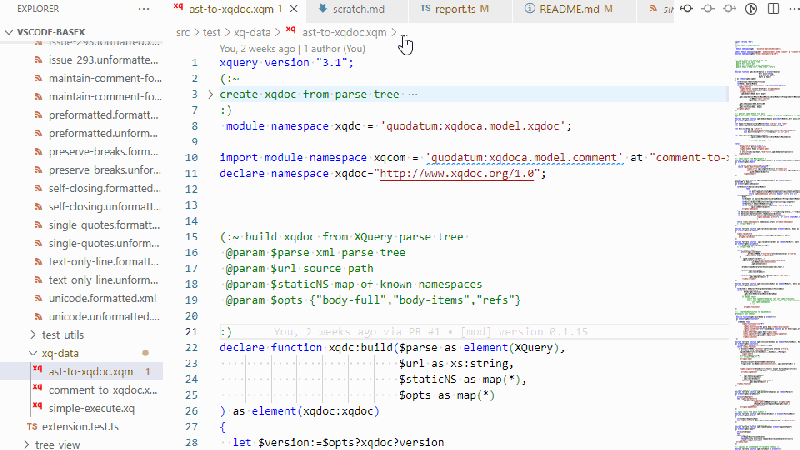The width and height of the screenshot is (800, 450).
Task: Open changes with the middle GitLens commit icon
Action: tap(708, 9)
